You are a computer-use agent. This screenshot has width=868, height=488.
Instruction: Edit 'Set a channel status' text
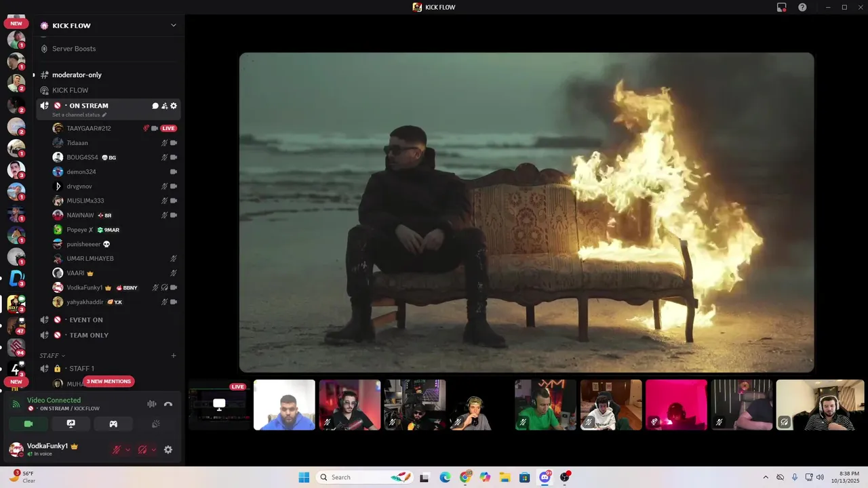pos(79,115)
